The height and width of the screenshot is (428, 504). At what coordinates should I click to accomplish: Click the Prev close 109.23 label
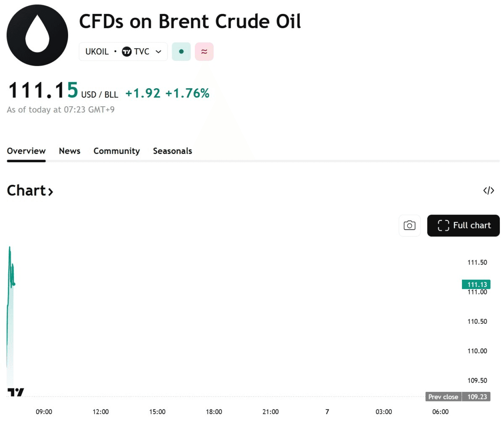click(458, 396)
